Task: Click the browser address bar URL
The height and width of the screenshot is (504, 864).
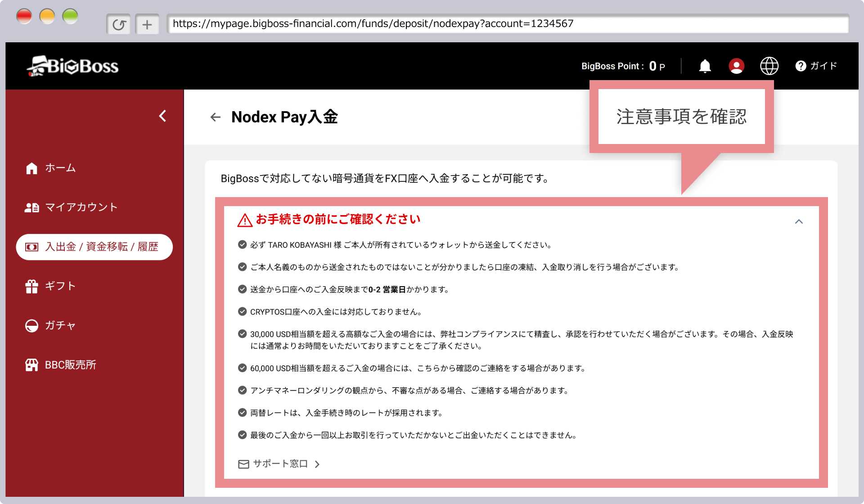Action: point(508,23)
